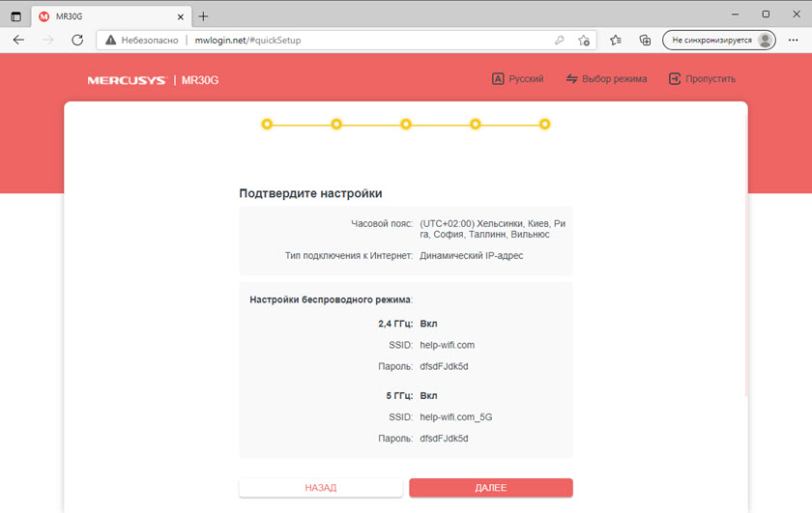Screen dimensions: 812x513
Task: Click the MERCUSYS logo
Action: (128, 80)
